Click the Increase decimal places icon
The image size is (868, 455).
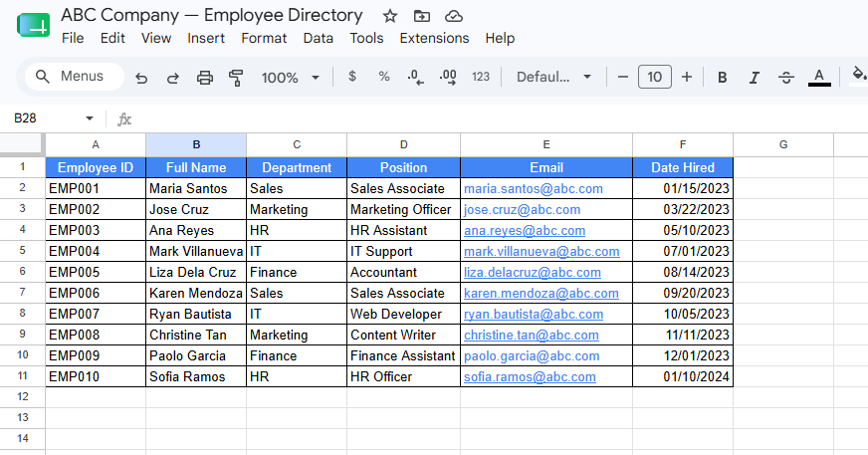pyautogui.click(x=448, y=77)
